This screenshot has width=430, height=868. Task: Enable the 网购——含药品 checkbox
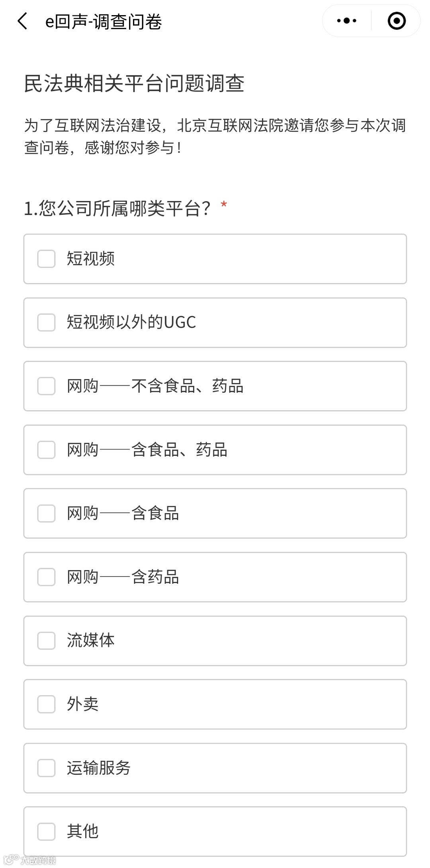click(46, 577)
